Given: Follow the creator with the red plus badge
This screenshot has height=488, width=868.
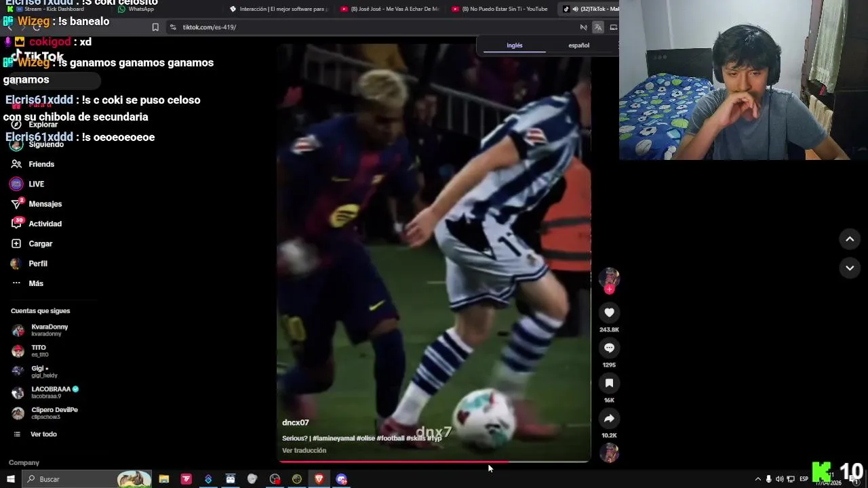Looking at the screenshot, I should 609,289.
